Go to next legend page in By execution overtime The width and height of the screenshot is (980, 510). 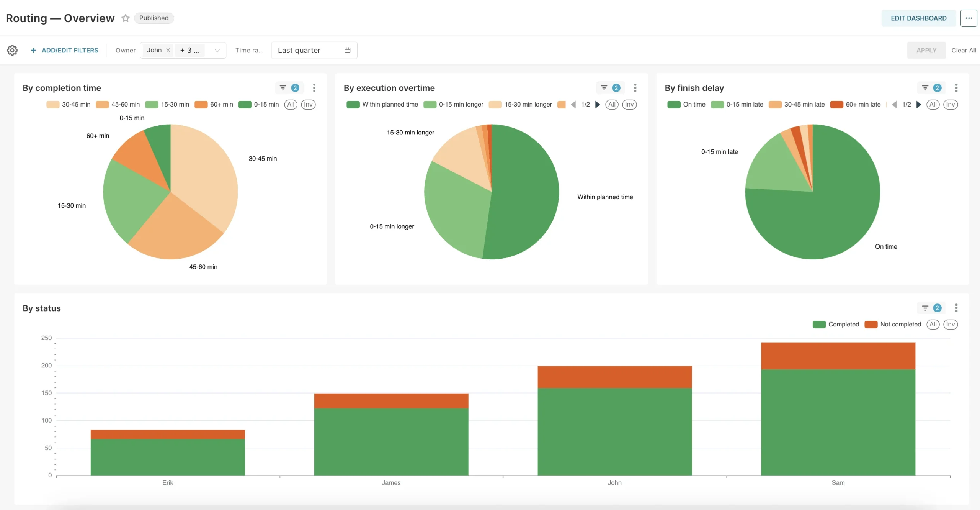pyautogui.click(x=598, y=105)
